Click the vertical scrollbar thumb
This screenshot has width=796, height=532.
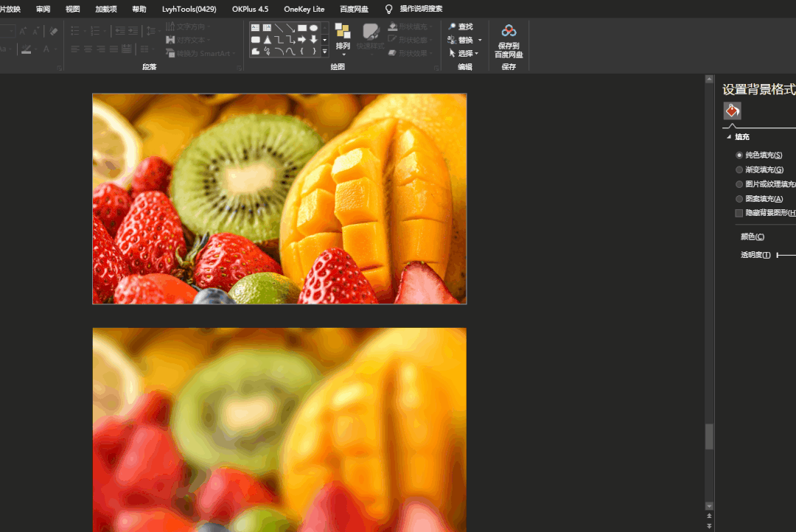[709, 436]
